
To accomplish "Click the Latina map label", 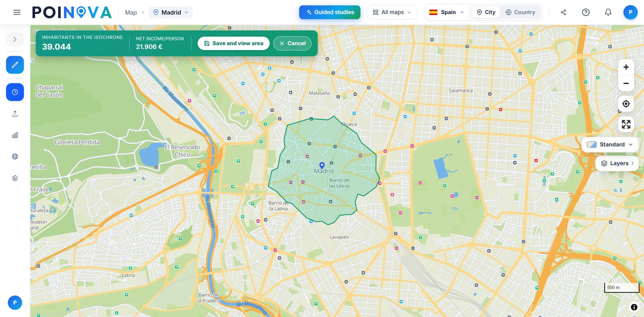I will click(x=128, y=275).
